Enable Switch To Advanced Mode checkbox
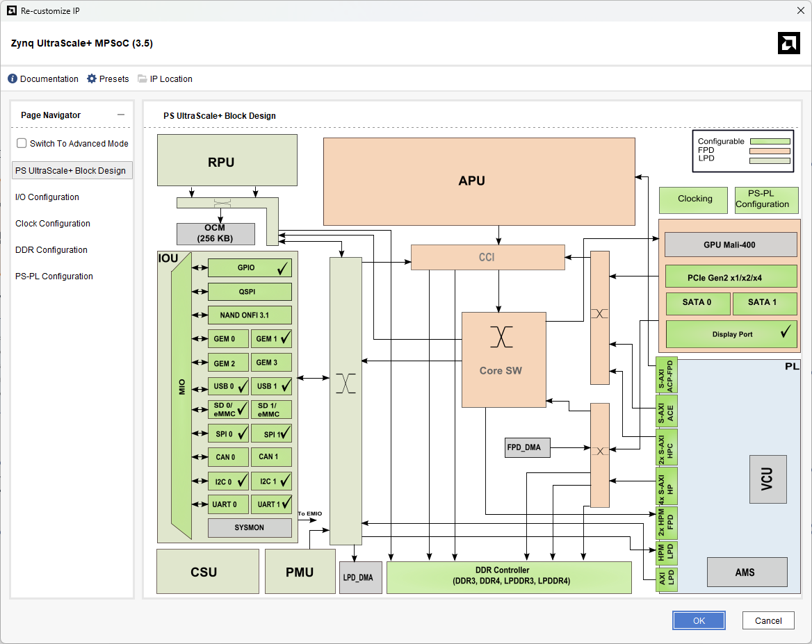Viewport: 812px width, 644px height. point(22,143)
